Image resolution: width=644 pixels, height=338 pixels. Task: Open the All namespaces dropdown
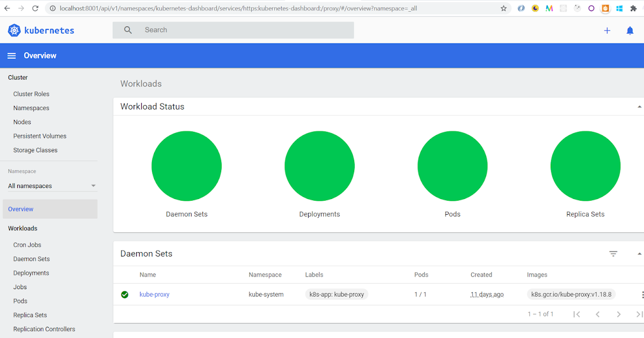coord(51,185)
